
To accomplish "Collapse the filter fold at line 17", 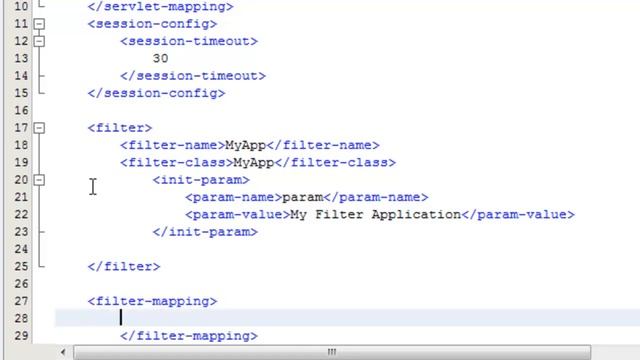I will click(x=39, y=128).
